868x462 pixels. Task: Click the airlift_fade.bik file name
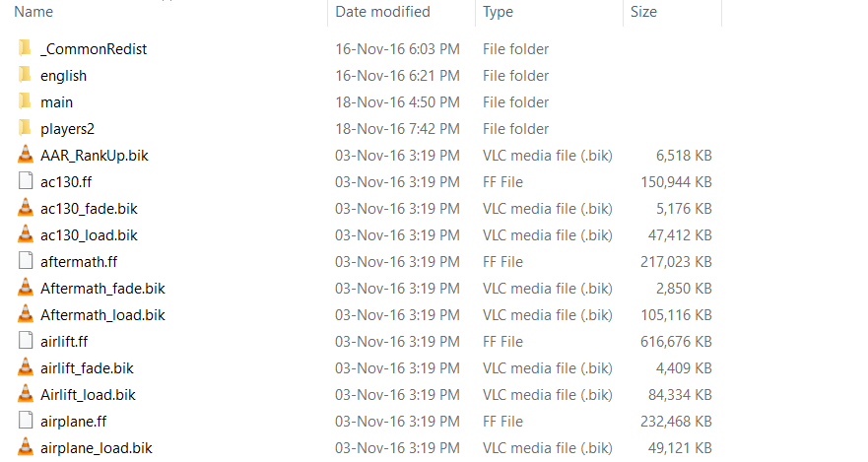87,368
